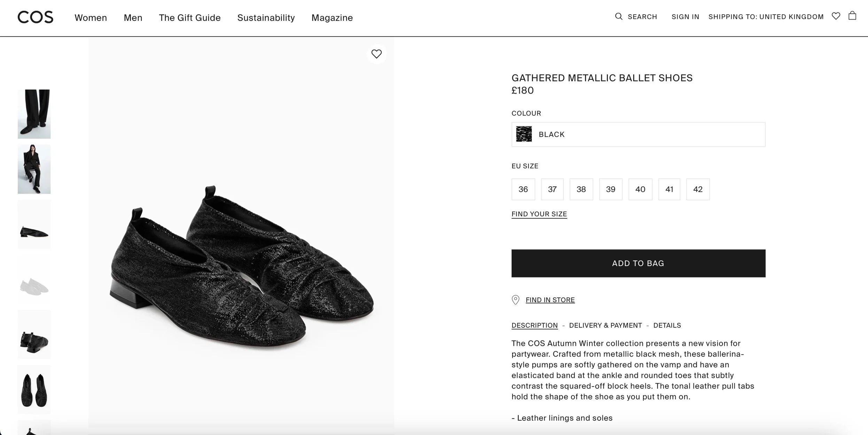Switch to Delivery & Payment tab
868x435 pixels.
pyautogui.click(x=605, y=325)
